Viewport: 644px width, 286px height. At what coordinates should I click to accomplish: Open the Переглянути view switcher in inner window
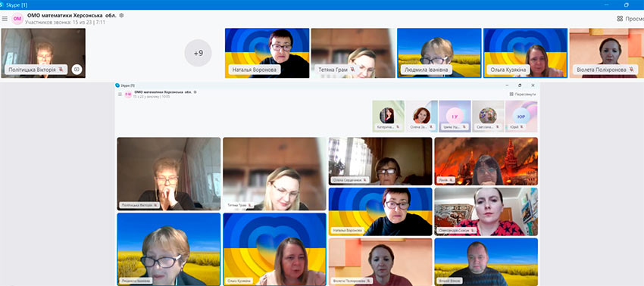point(523,94)
